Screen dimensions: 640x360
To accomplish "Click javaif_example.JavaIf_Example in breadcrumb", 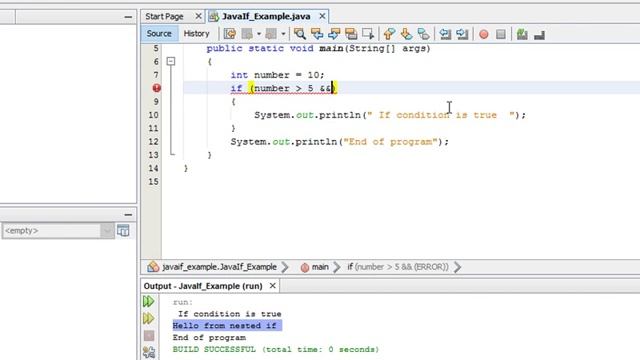I will tap(219, 267).
